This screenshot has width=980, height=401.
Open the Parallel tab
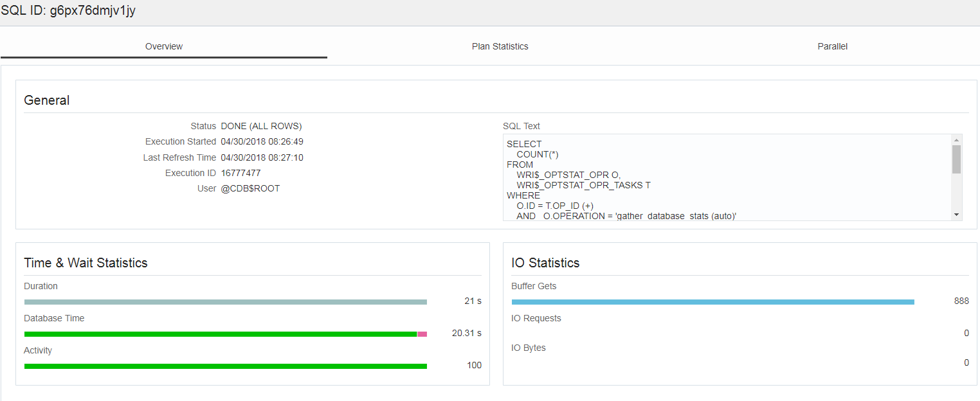[x=832, y=46]
